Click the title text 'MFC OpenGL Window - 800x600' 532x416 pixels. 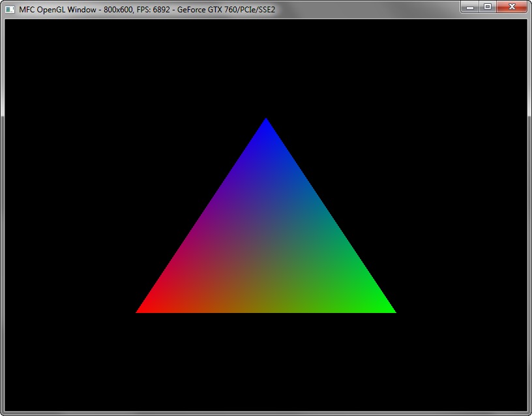76,10
